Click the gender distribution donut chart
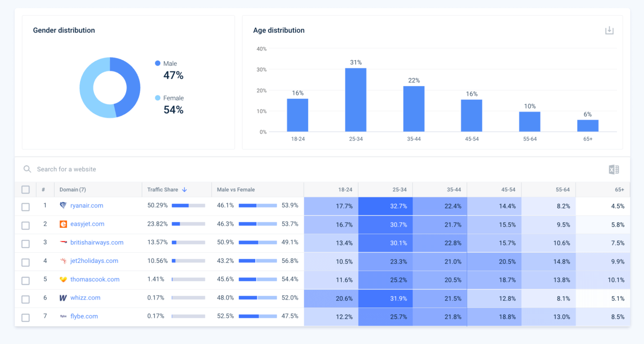This screenshot has width=644, height=344. coord(110,87)
